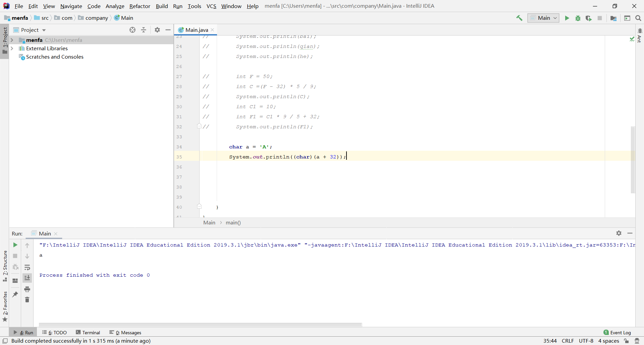The width and height of the screenshot is (644, 345).
Task: Open the 0: Messages tool window
Action: click(125, 333)
